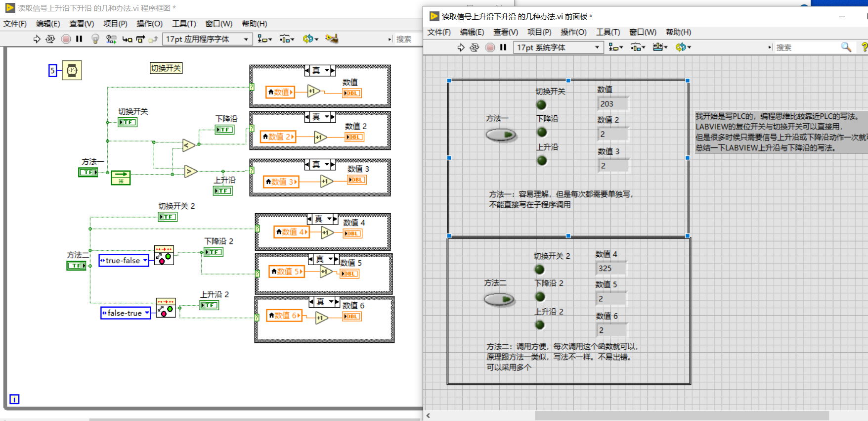This screenshot has height=421, width=868.
Task: Click the 下降沿 2 LED indicator
Action: 540,297
